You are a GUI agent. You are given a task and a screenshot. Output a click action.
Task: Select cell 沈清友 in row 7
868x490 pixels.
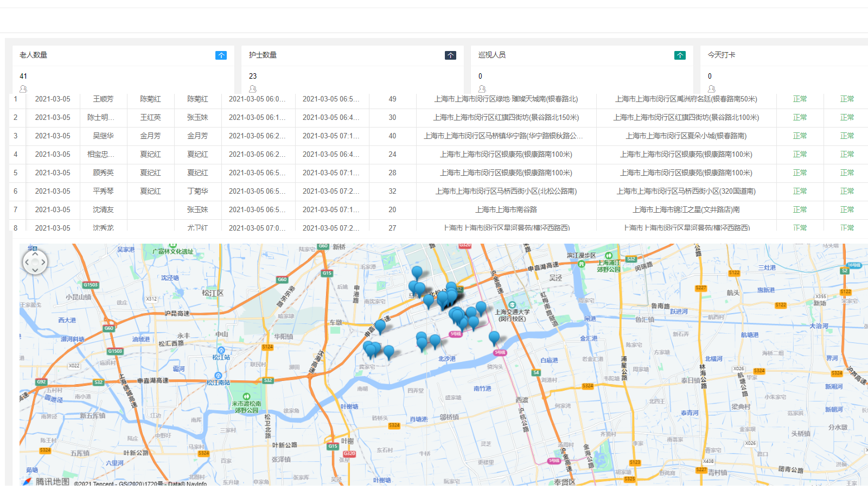point(103,209)
